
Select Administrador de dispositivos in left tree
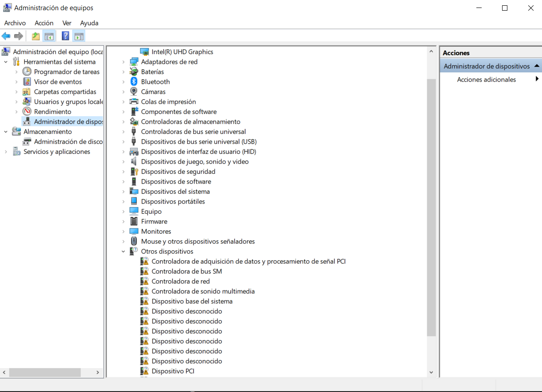(68, 122)
